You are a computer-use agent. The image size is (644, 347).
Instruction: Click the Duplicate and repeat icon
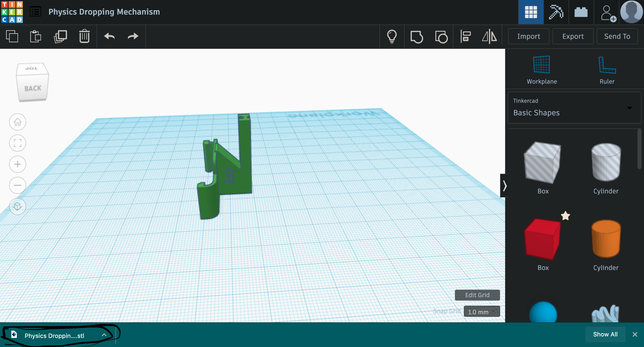click(x=60, y=36)
